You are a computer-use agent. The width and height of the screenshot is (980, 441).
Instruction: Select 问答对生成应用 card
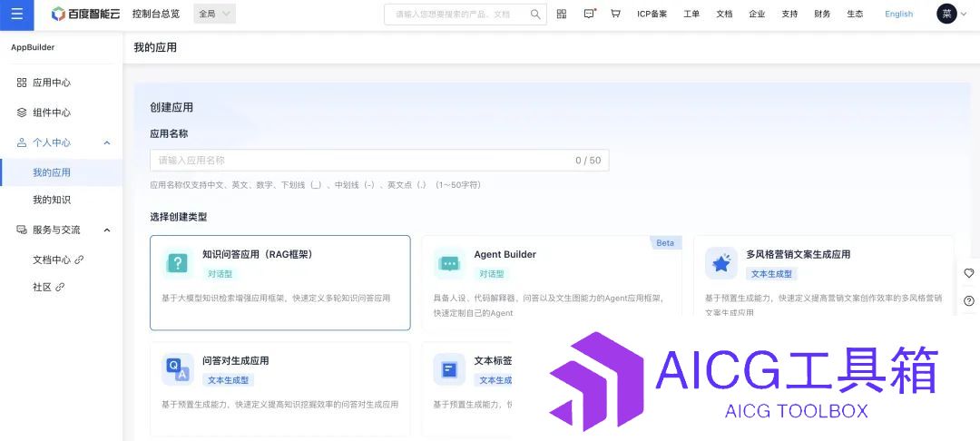click(280, 388)
